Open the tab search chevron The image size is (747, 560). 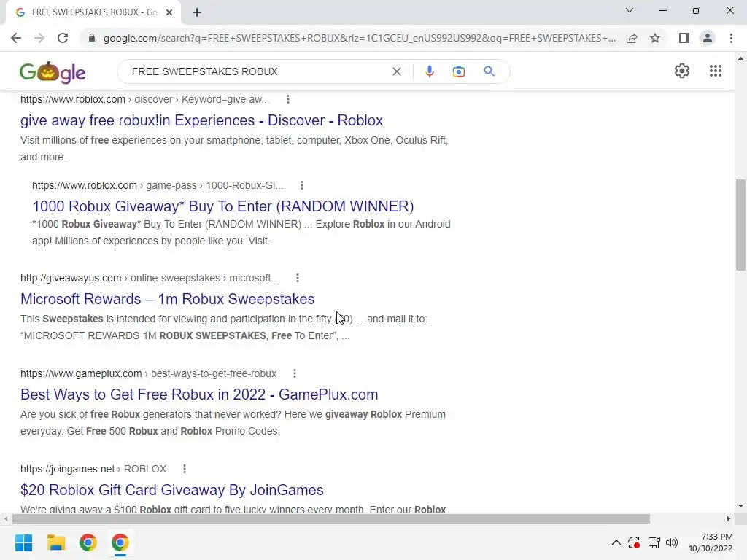630,10
